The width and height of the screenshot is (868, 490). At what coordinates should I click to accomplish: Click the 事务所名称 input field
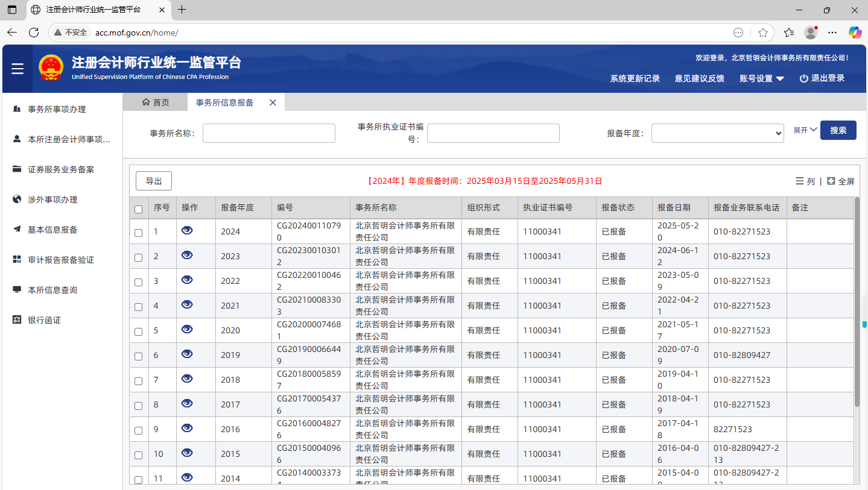tap(268, 133)
